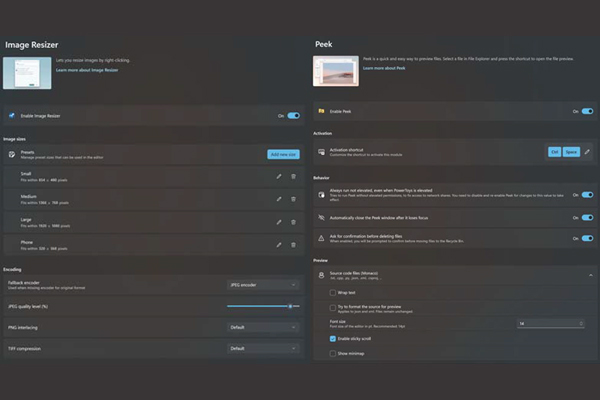The image size is (600, 400).
Task: Turn off the Enable Peek switch
Action: coord(587,111)
